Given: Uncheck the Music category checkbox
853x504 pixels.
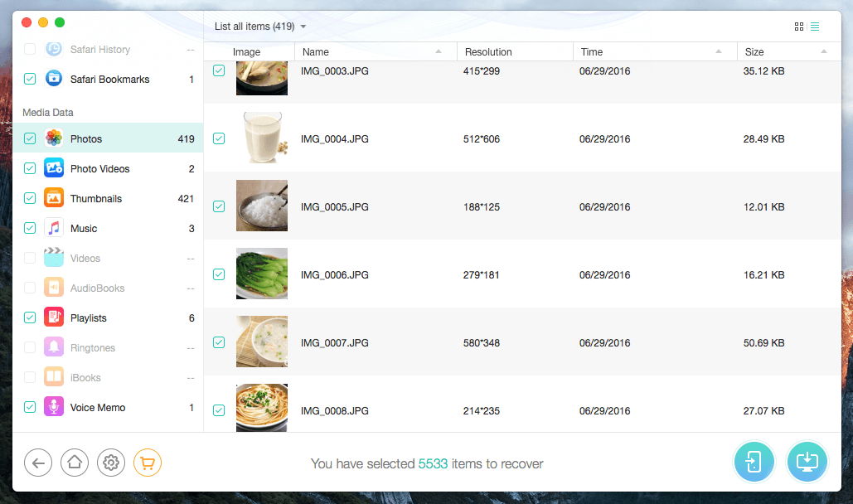Looking at the screenshot, I should [x=30, y=228].
